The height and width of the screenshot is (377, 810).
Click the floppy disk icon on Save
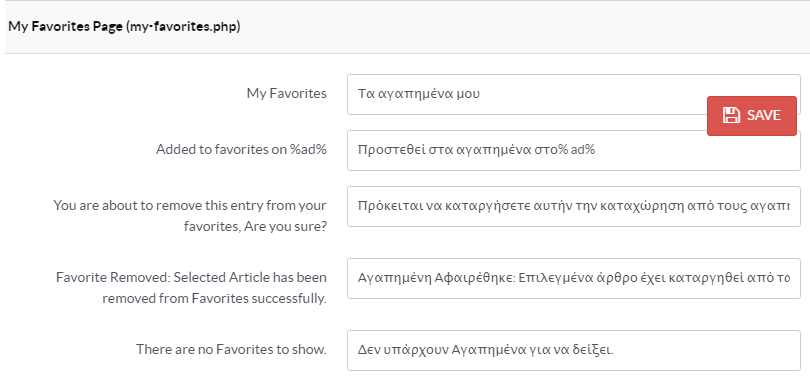[731, 115]
